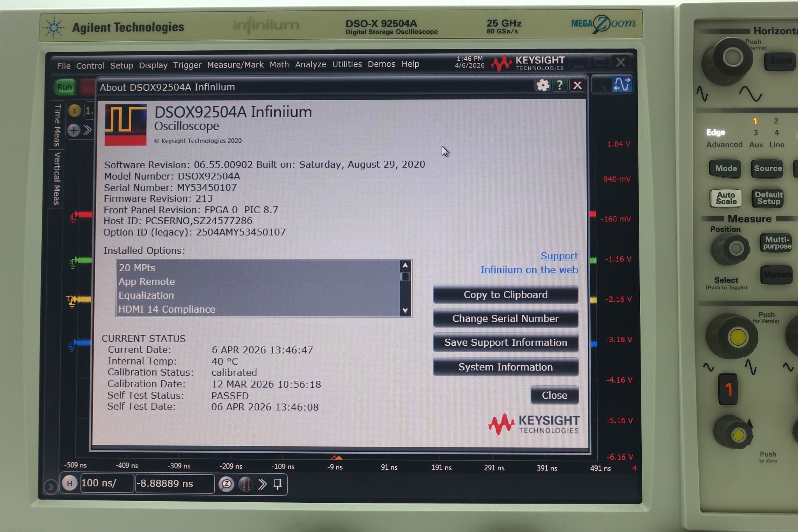Open the Support link
This screenshot has width=798, height=532.
[559, 256]
